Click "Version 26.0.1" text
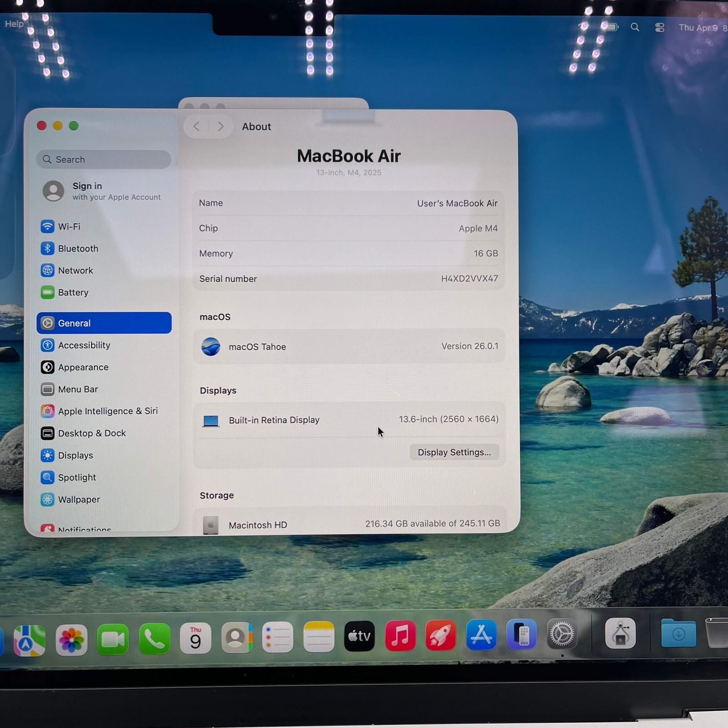Image resolution: width=728 pixels, height=728 pixels. tap(470, 346)
